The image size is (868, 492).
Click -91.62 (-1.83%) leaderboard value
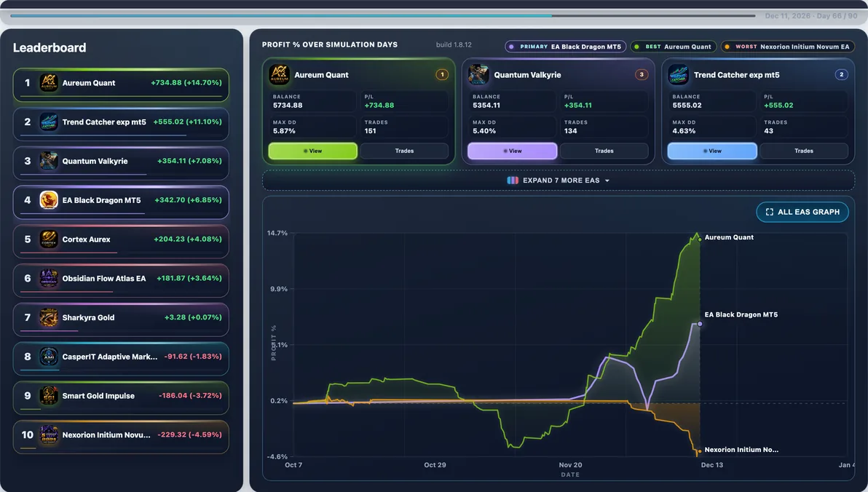tap(193, 357)
